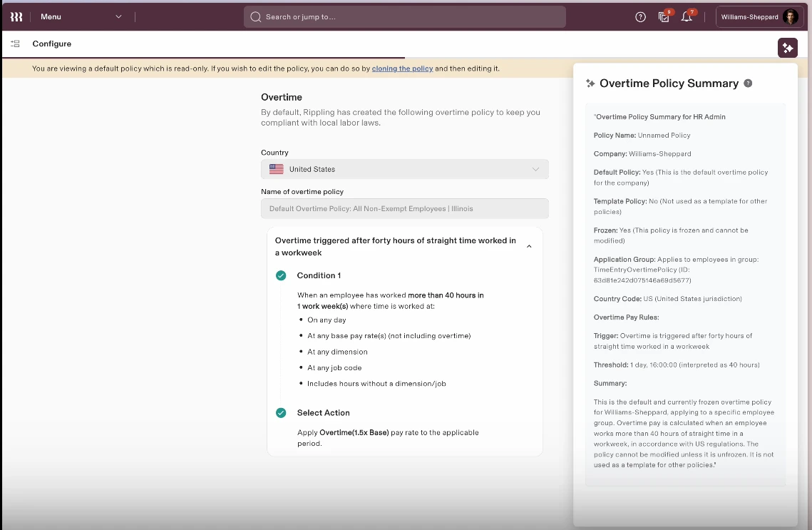Click the Overtime Policy Summary help icon
Image resolution: width=812 pixels, height=530 pixels.
(748, 83)
